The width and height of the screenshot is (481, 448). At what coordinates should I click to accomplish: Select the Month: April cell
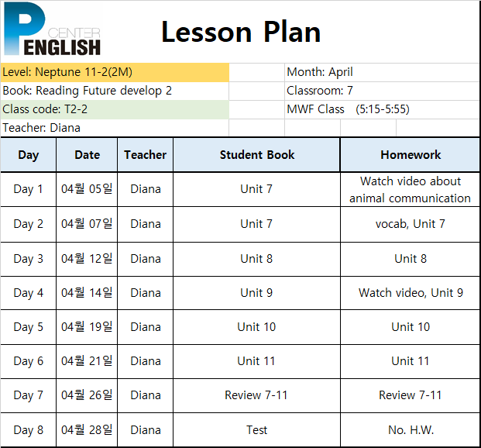tap(382, 72)
